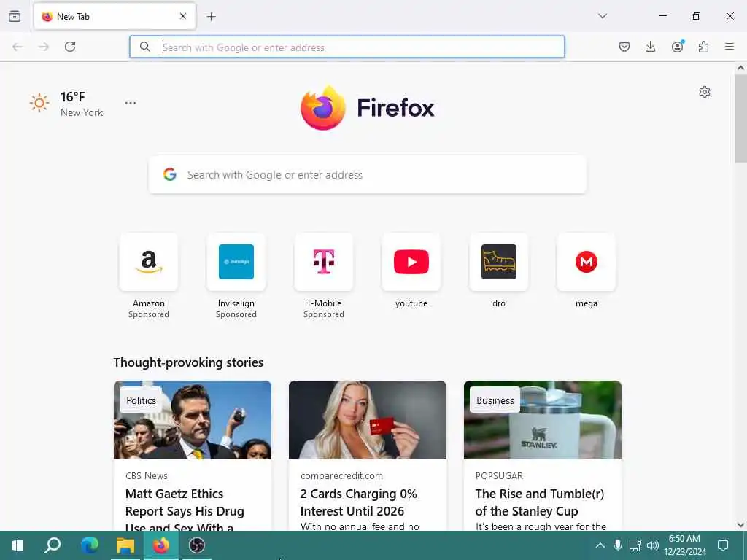The image size is (747, 560).
Task: Click the page's Google search box
Action: click(x=368, y=175)
